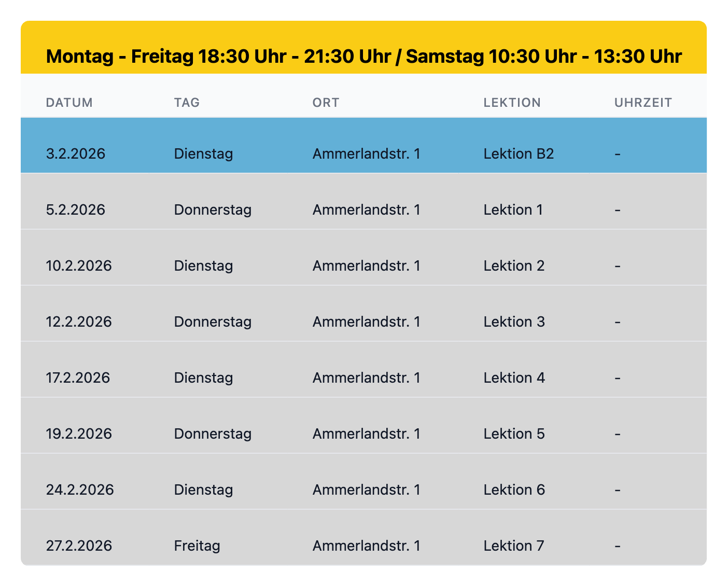Click the DATUM column header
The image size is (728, 587).
pos(69,103)
